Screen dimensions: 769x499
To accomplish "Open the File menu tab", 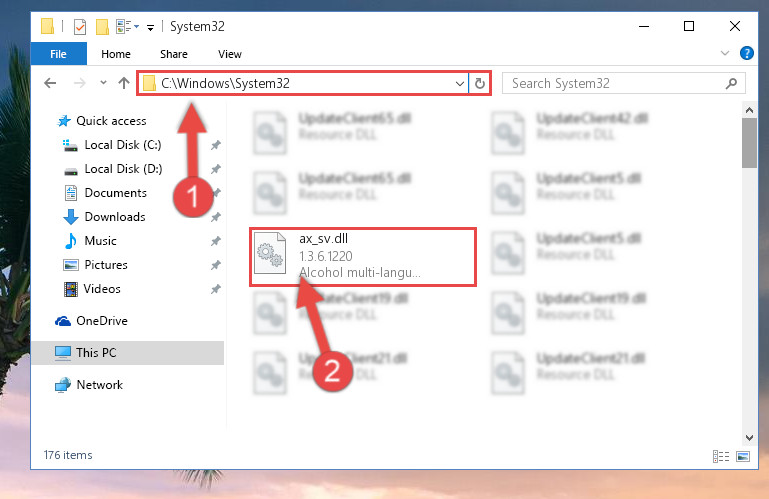I will point(58,54).
